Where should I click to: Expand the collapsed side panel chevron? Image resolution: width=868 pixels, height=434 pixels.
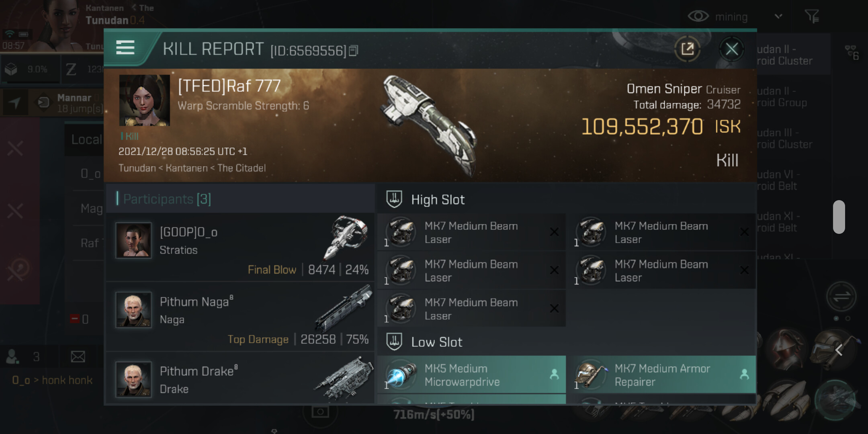tap(839, 350)
